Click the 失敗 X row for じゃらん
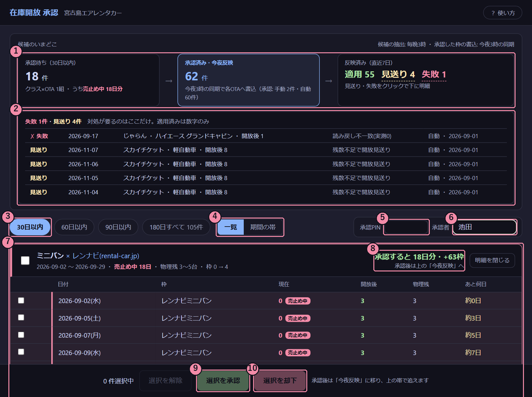 266,136
